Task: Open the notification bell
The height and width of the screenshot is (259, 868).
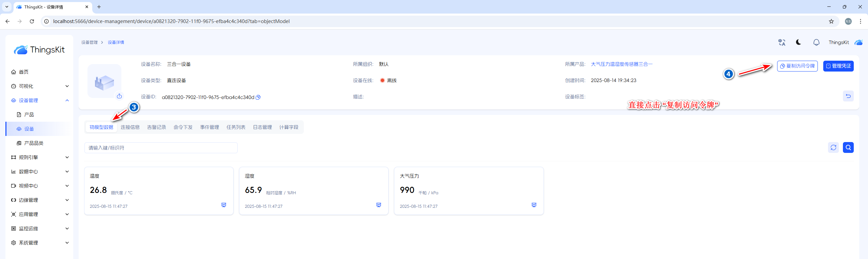Action: pyautogui.click(x=816, y=42)
